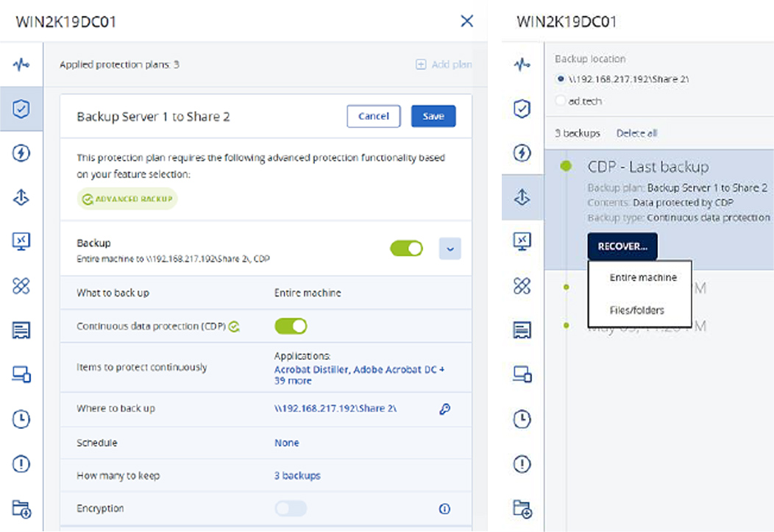This screenshot has height=532, width=774.
Task: Open folder-plus icon in backup location panel
Action: click(x=522, y=508)
